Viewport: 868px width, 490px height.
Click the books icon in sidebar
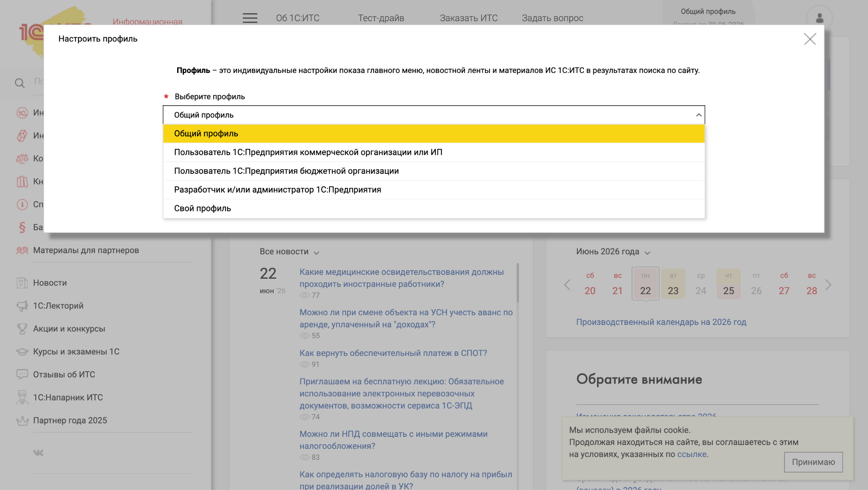[x=22, y=182]
